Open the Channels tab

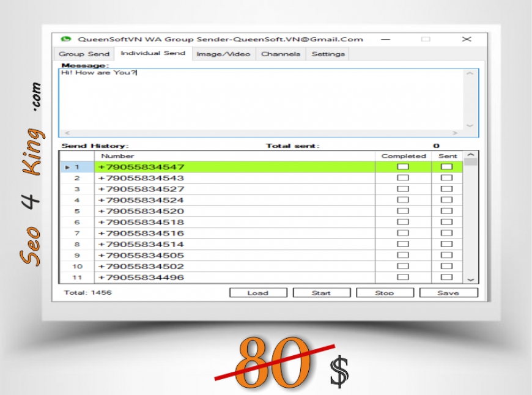(x=281, y=54)
